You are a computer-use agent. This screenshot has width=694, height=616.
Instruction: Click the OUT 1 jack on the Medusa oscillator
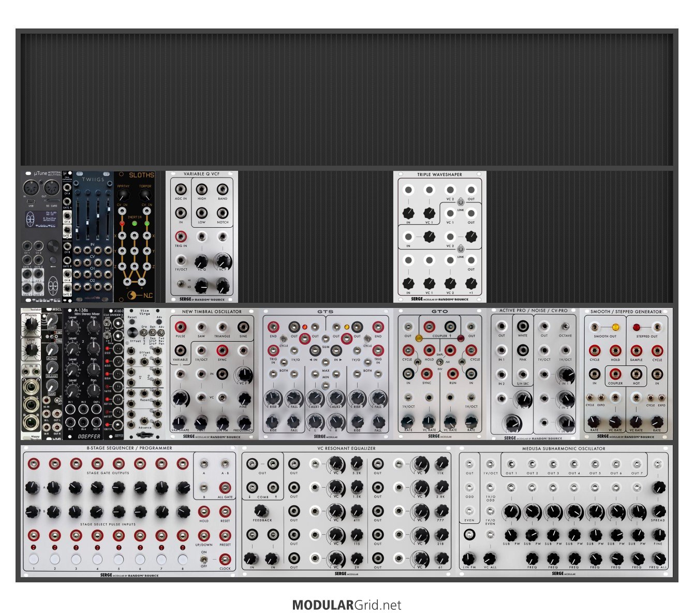click(511, 464)
